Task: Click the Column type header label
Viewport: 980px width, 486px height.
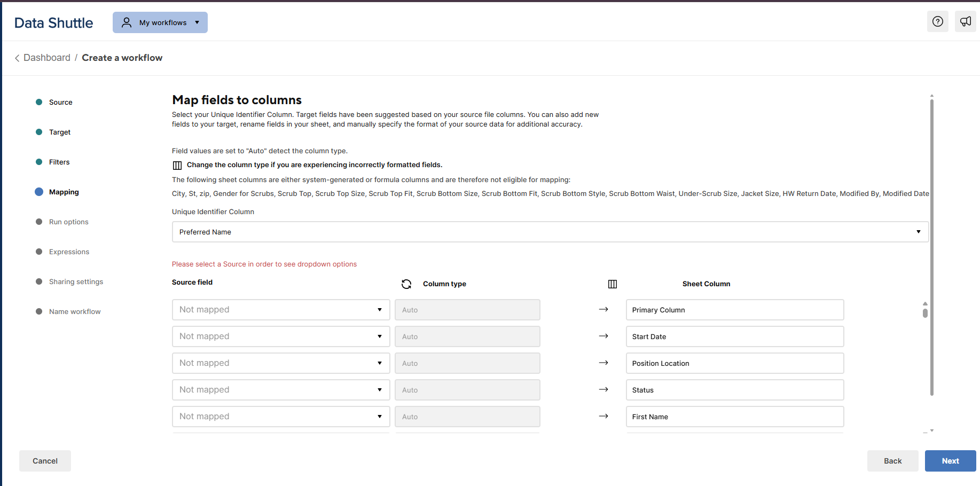Action: click(444, 284)
